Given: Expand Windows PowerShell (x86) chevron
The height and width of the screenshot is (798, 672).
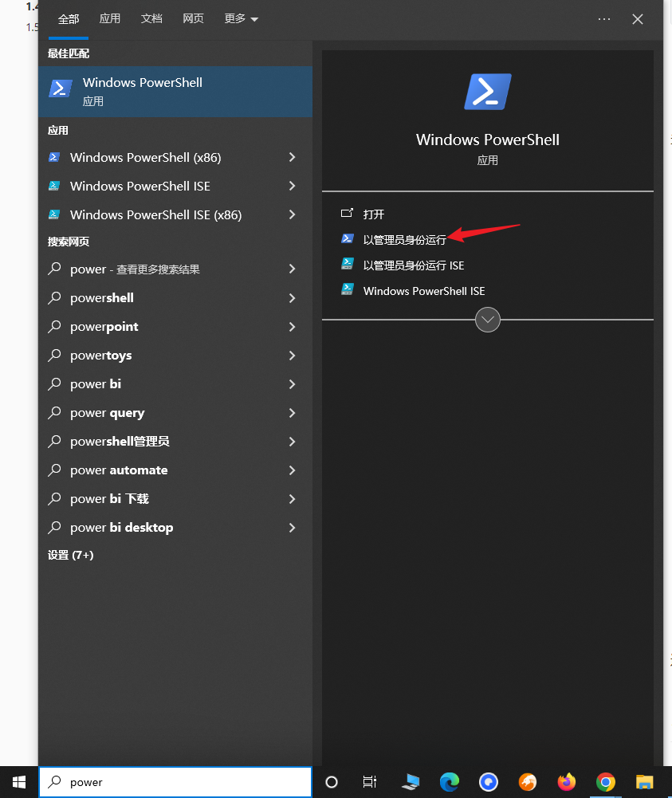Looking at the screenshot, I should pos(292,157).
